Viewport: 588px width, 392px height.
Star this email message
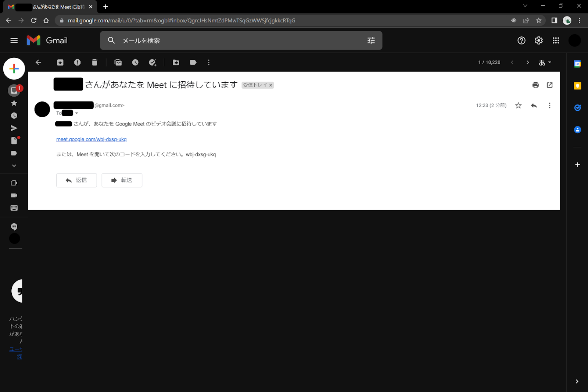point(518,106)
